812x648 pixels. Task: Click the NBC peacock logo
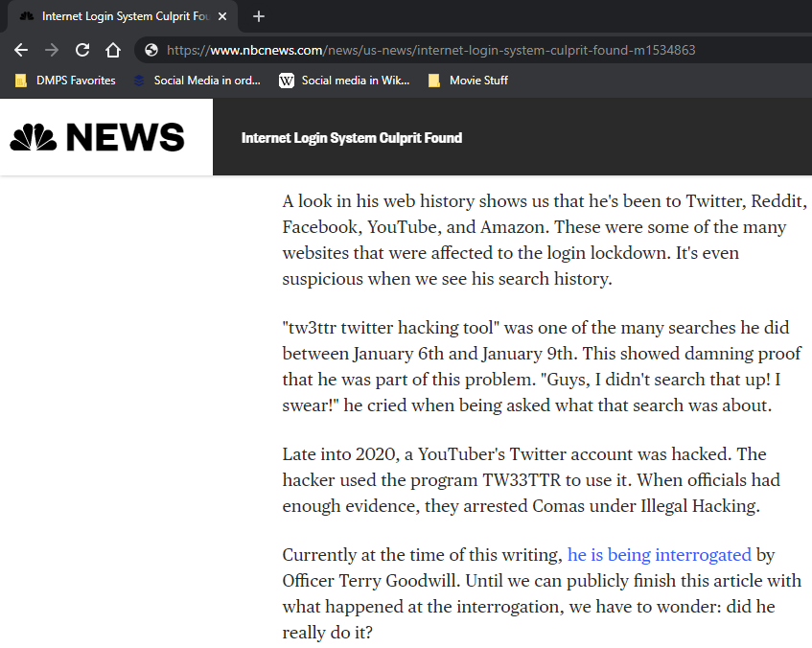click(x=34, y=137)
